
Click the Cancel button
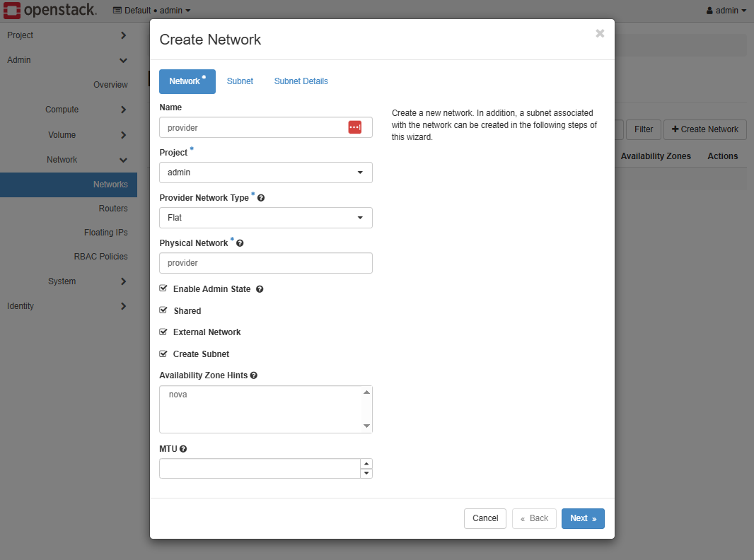(x=485, y=518)
